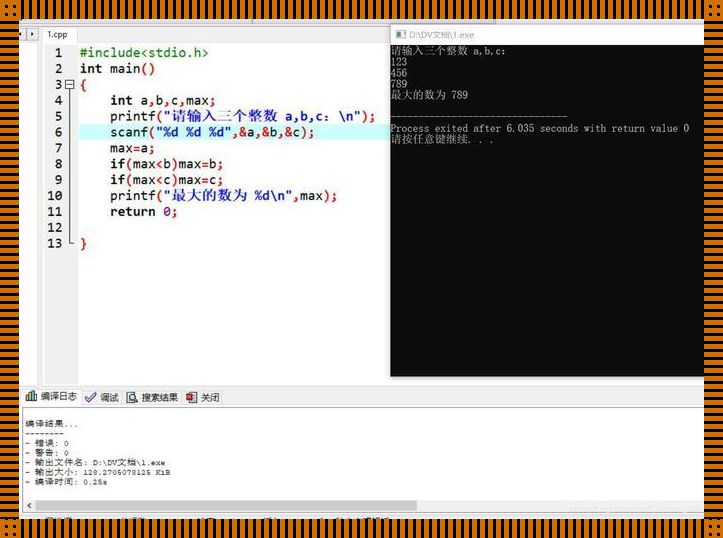Click line number 6 in the gutter
Screen dimensions: 723x538
[x=58, y=132]
